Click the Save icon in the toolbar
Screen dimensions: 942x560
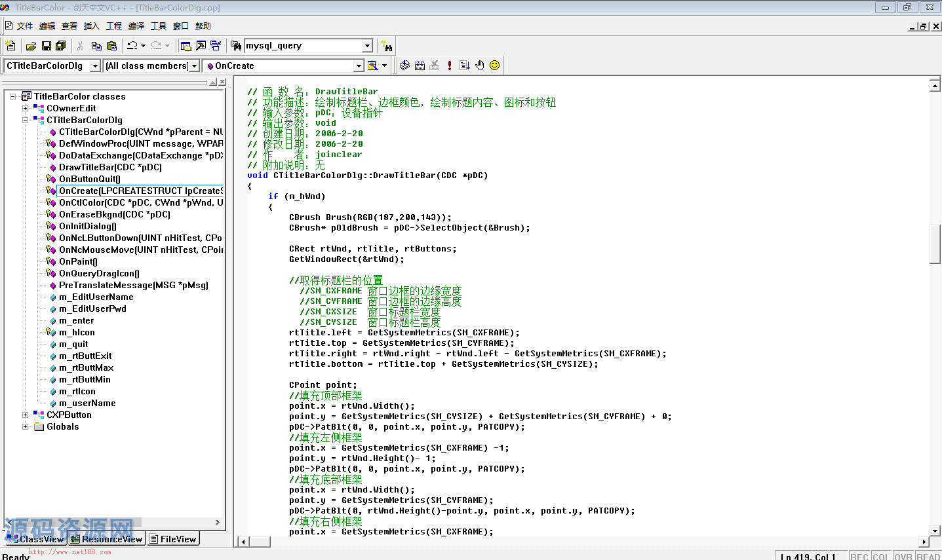46,46
